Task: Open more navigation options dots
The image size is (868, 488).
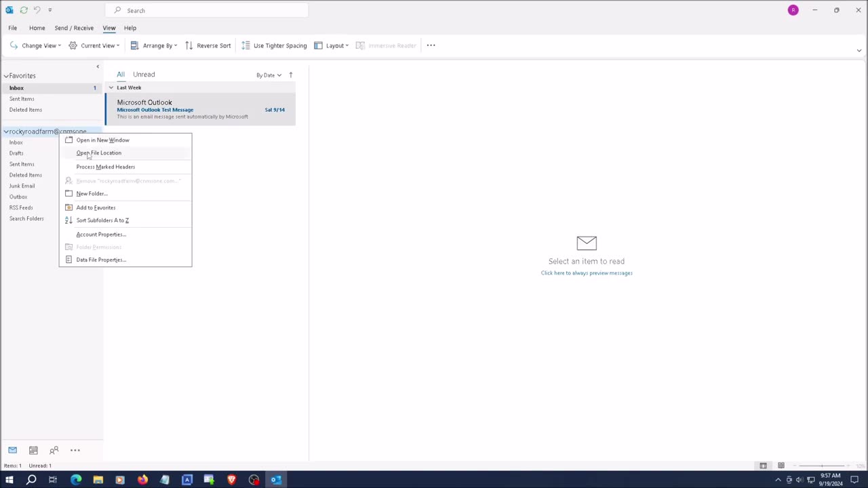Action: pyautogui.click(x=75, y=450)
